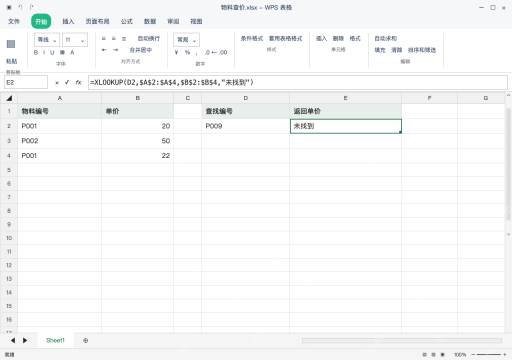Open the File 文件 menu

point(14,21)
